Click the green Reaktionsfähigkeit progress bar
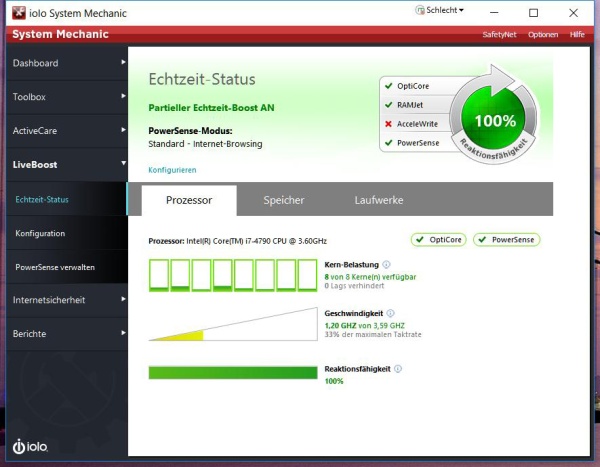Viewport: 600px width, 467px height. tap(233, 372)
